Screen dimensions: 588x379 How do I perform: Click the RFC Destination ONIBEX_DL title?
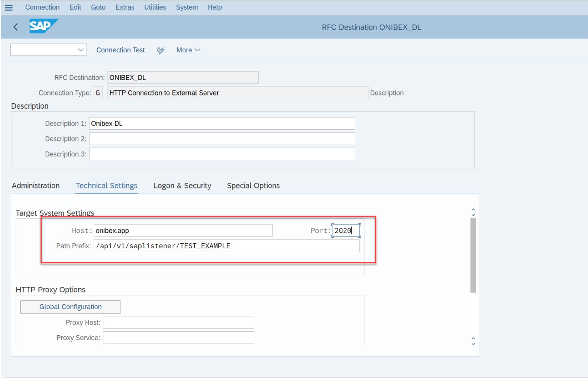point(372,27)
